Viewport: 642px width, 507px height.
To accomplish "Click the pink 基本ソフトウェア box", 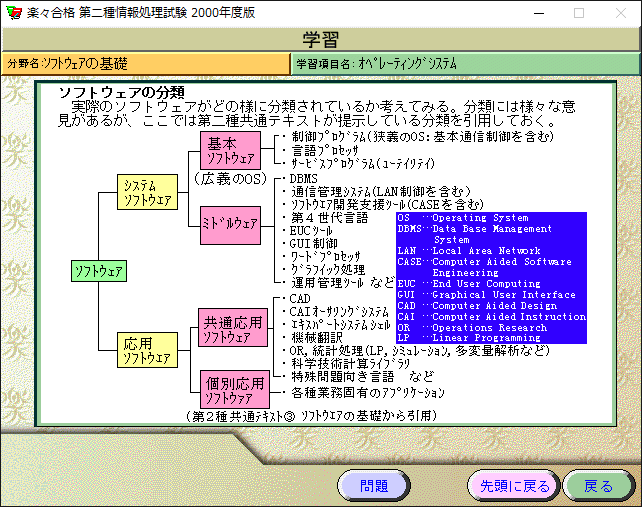I will pyautogui.click(x=231, y=150).
